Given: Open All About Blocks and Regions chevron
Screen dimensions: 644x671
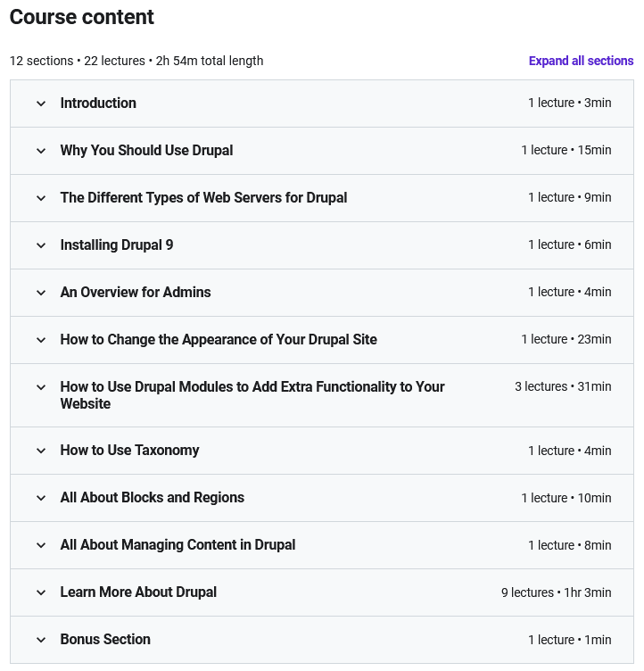Looking at the screenshot, I should (x=41, y=498).
